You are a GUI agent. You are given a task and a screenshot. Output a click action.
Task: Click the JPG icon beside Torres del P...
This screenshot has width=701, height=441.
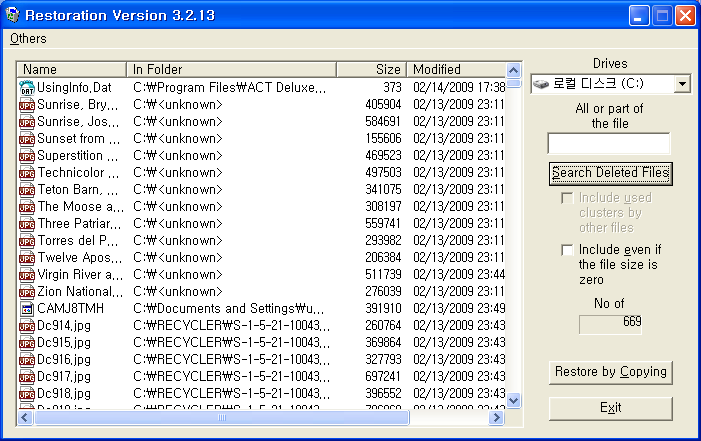27,241
